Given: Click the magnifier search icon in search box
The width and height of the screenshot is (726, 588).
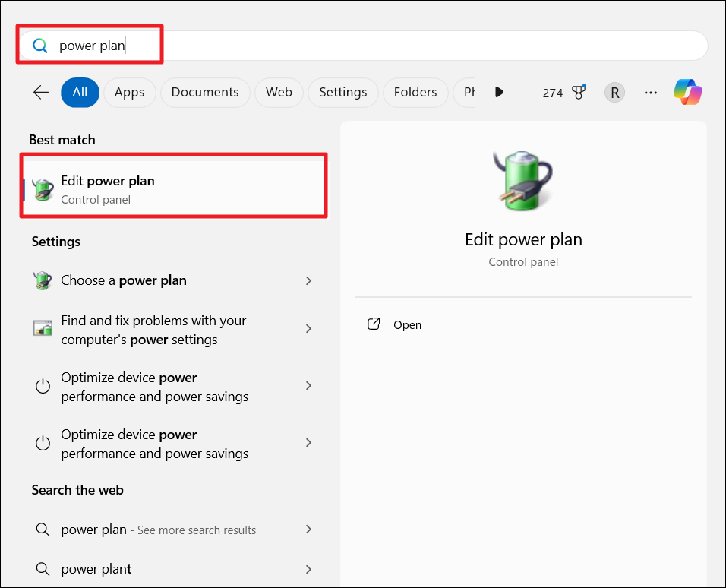Looking at the screenshot, I should pyautogui.click(x=40, y=46).
